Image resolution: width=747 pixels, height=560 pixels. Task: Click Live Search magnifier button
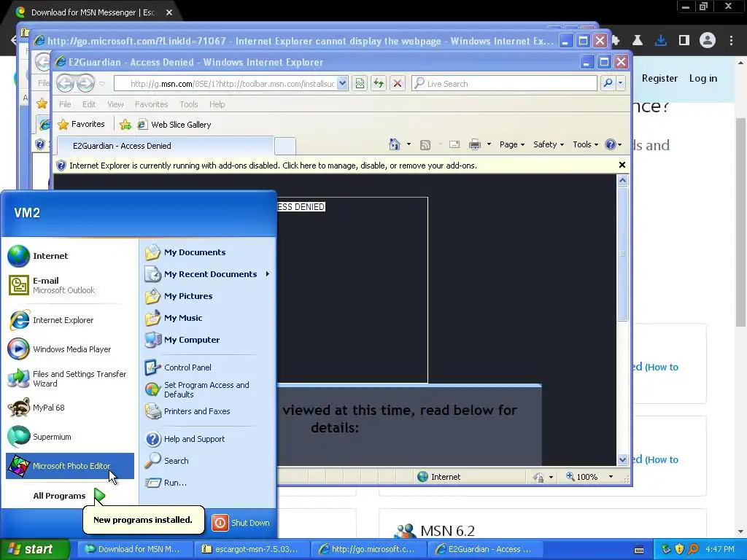coord(608,84)
